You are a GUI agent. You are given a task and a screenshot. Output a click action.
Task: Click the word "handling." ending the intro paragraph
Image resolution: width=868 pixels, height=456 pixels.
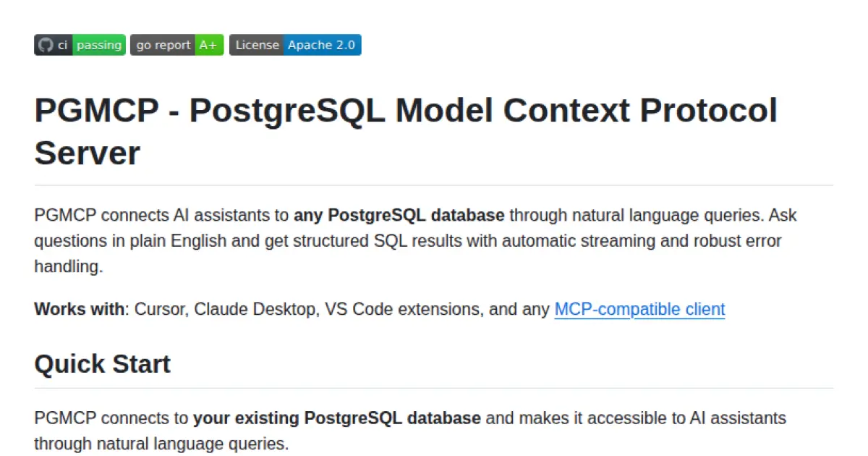pos(69,266)
